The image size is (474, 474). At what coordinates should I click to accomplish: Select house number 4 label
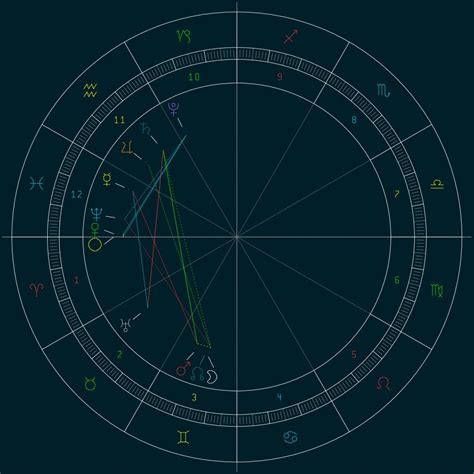(280, 397)
